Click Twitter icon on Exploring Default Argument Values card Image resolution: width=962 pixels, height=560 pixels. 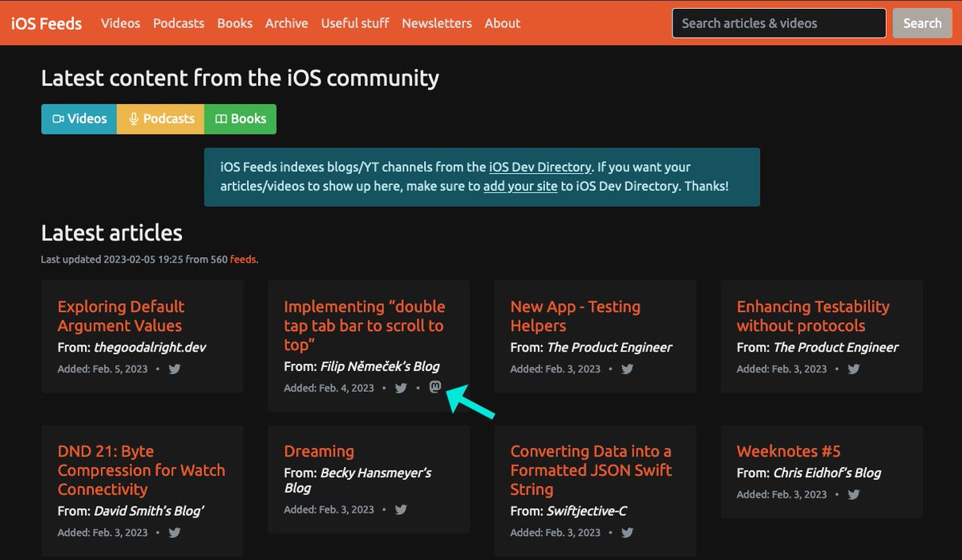[175, 369]
